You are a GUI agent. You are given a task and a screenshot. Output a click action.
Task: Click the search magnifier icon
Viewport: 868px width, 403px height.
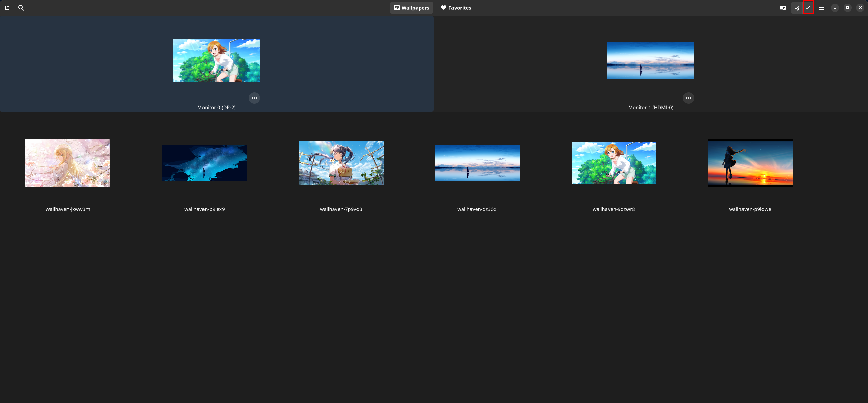(x=21, y=8)
